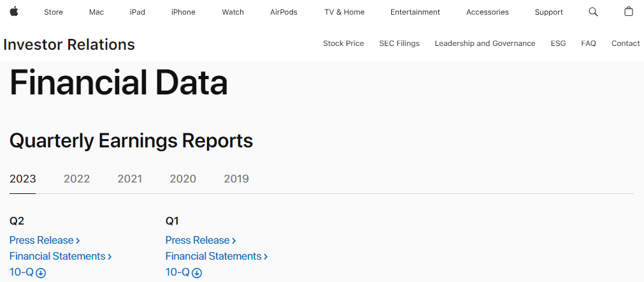Open the ESG page
644x282 pixels.
(558, 43)
